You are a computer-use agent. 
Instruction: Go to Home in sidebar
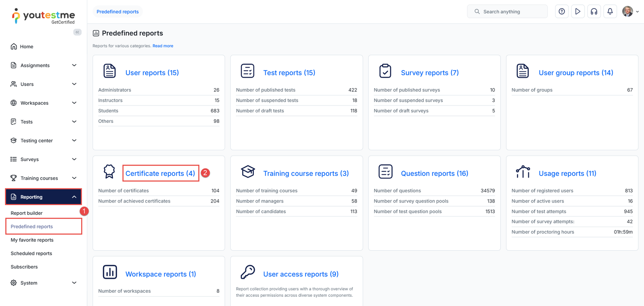(27, 47)
